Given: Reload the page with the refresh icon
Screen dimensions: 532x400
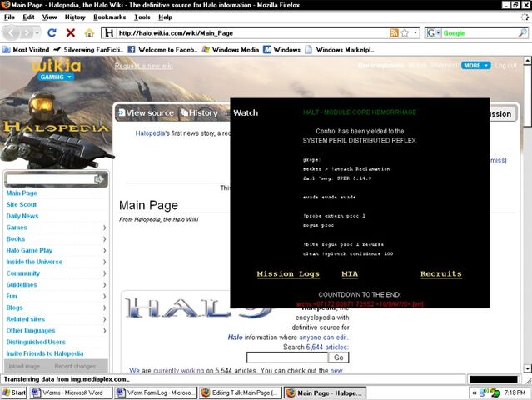Looking at the screenshot, I should point(52,33).
